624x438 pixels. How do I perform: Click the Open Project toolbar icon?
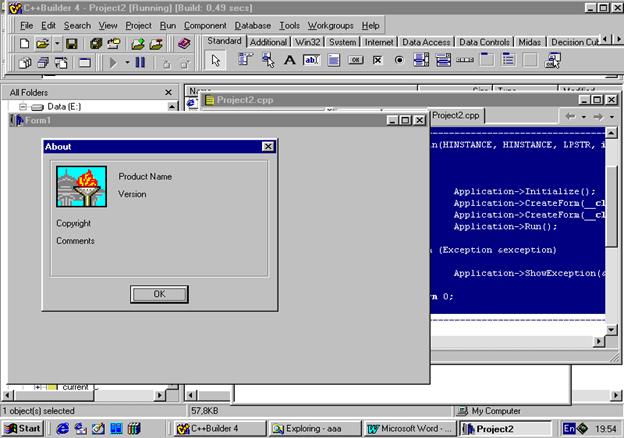[114, 43]
